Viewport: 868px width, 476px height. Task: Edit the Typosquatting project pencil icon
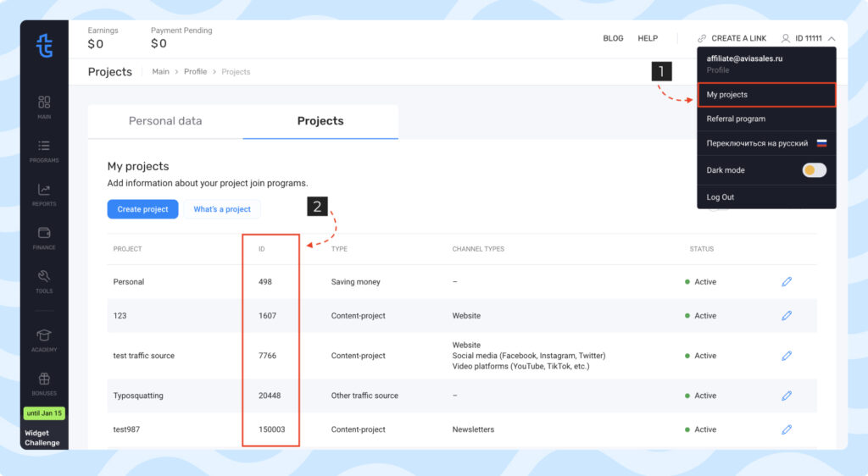tap(787, 396)
